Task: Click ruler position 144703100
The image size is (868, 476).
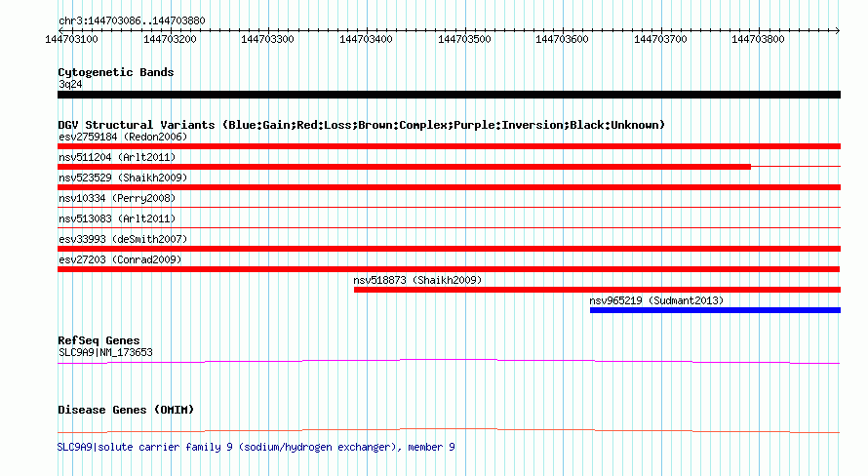Action: (x=71, y=39)
